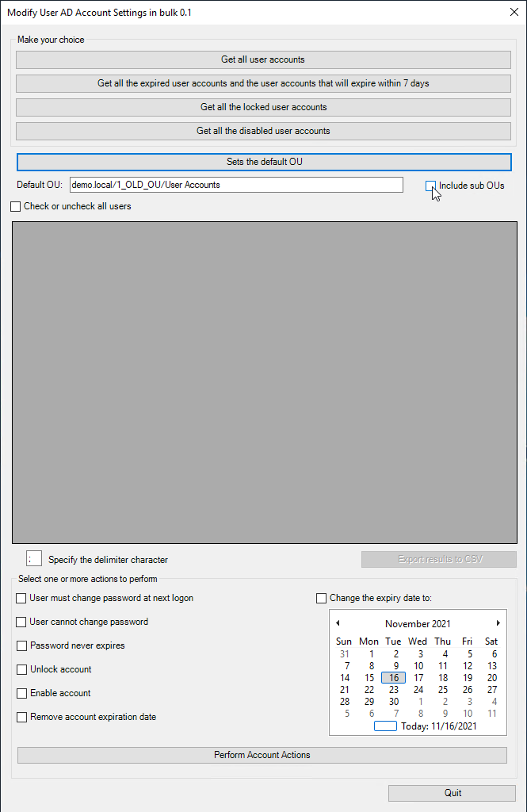Click the Default OU text field
Viewport: 527px width, 812px height.
[236, 185]
